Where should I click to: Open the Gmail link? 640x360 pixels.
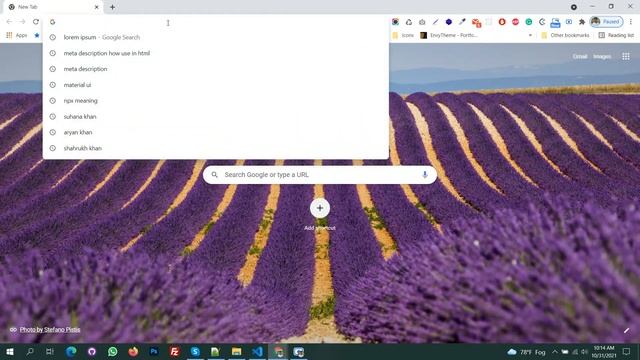tap(580, 56)
